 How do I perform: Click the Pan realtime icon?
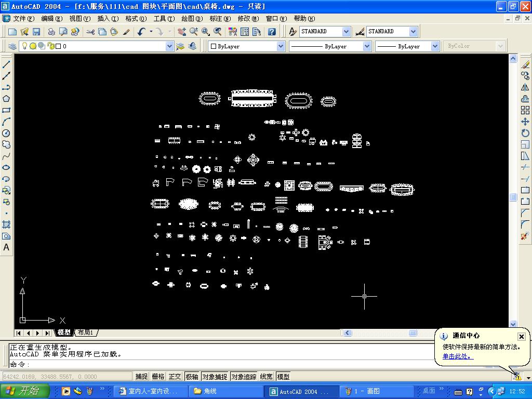(x=182, y=32)
